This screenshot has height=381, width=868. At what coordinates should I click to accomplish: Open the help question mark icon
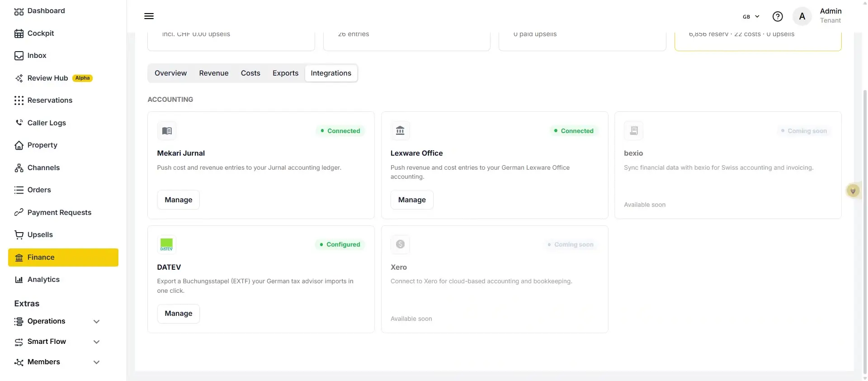tap(778, 16)
